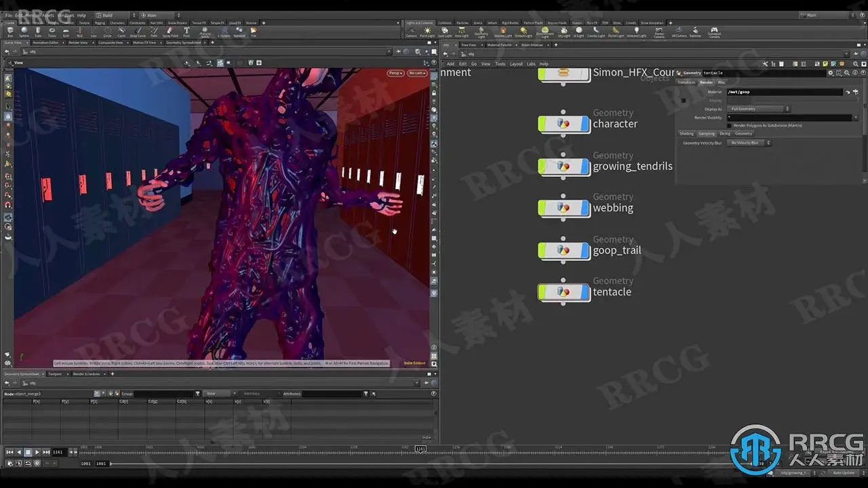This screenshot has height=488, width=868.
Task: Expand the Geometry Velocity Blur dropdown
Action: (749, 143)
